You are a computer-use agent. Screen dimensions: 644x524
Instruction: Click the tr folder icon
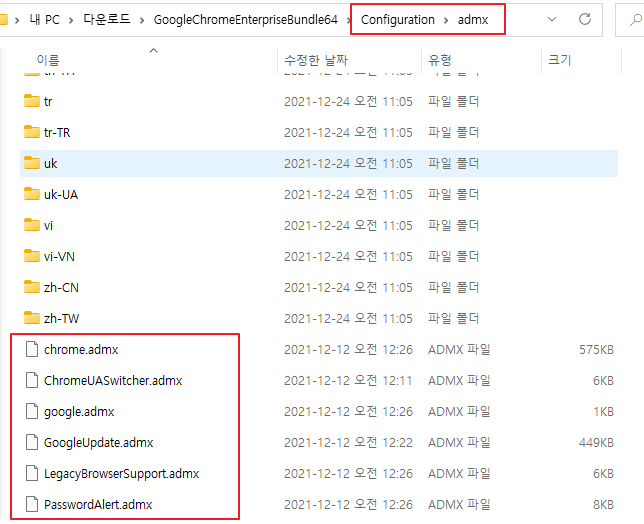(x=32, y=101)
